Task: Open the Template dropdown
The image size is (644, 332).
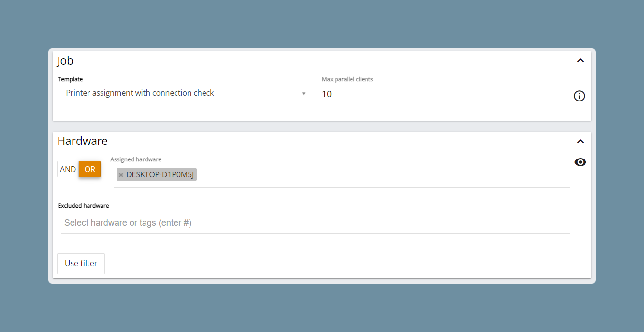Action: (x=185, y=93)
